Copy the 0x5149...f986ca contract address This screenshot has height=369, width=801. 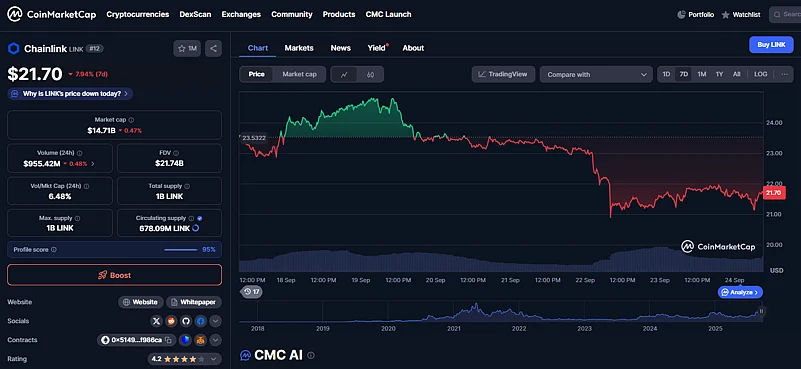pyautogui.click(x=168, y=340)
